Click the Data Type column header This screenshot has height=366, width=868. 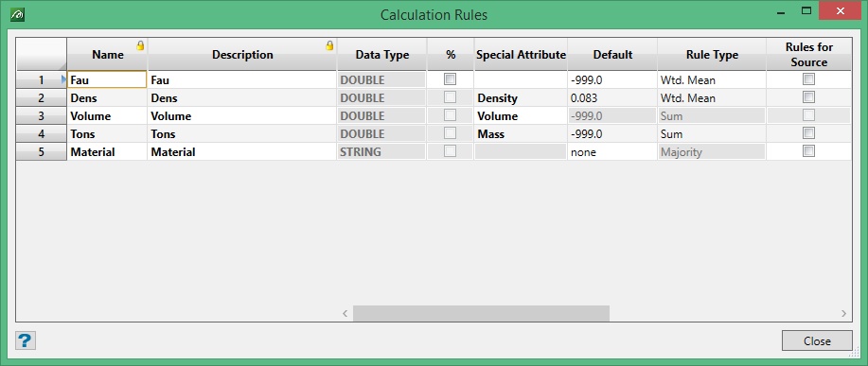coord(382,54)
